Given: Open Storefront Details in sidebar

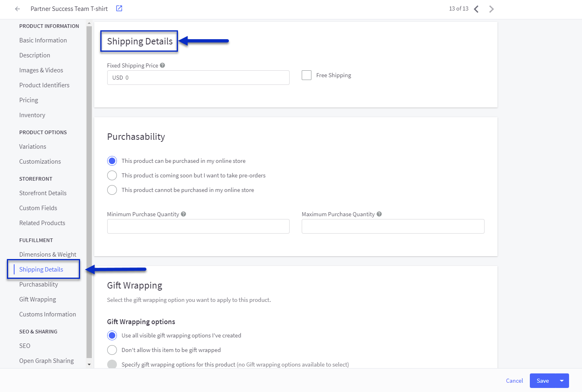Looking at the screenshot, I should pyautogui.click(x=43, y=193).
